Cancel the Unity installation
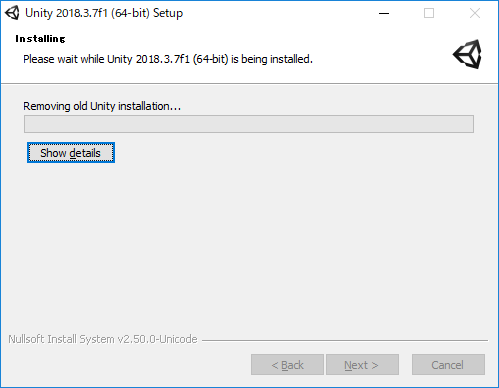499x388 pixels. [x=448, y=365]
